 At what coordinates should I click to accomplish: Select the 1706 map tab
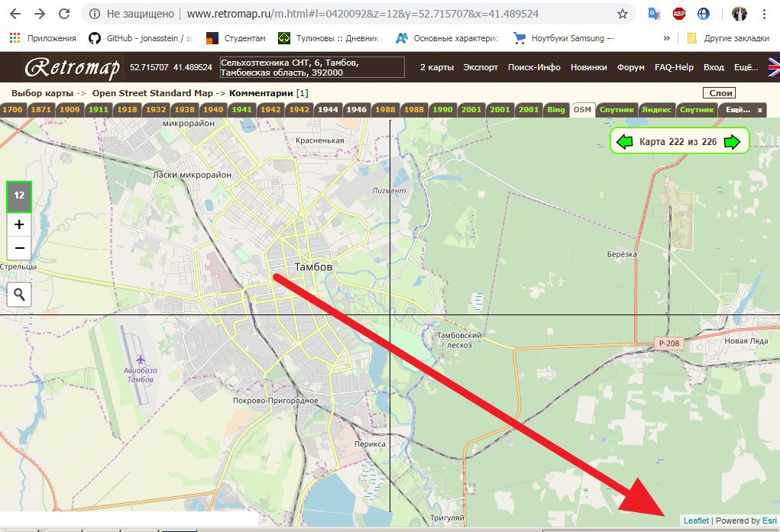(13, 110)
